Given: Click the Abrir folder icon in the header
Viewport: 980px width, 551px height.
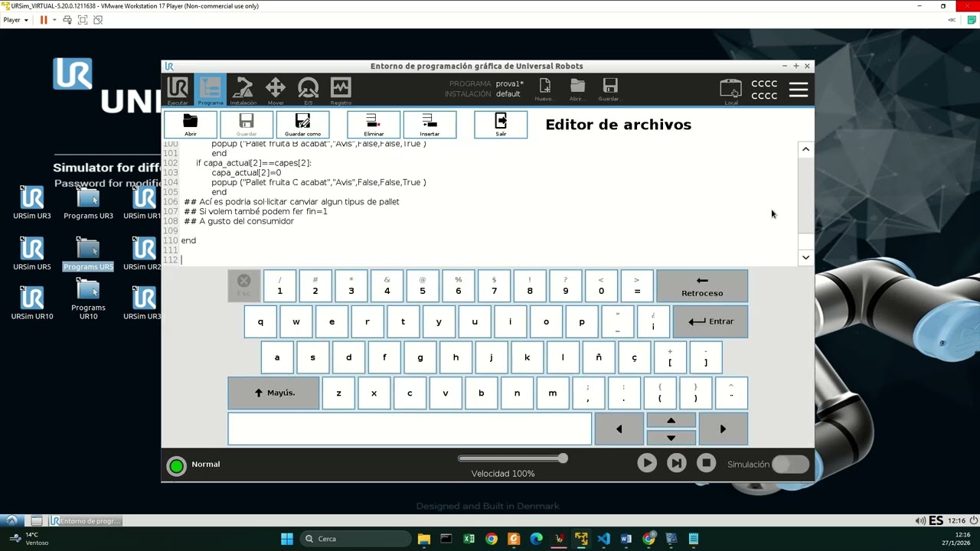Looking at the screenshot, I should coord(577,90).
